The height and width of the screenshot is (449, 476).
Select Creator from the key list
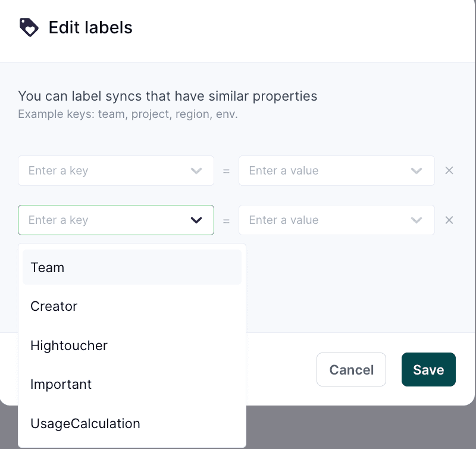132,306
